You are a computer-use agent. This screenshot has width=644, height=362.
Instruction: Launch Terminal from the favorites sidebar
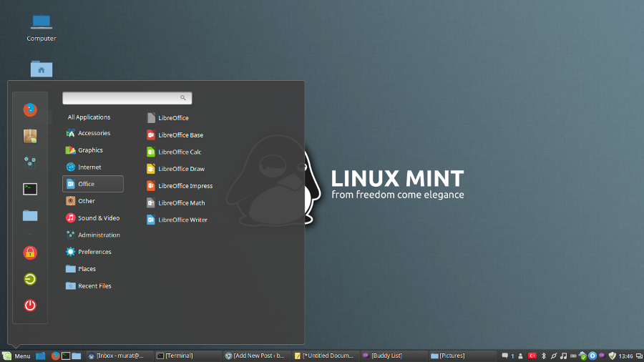click(30, 189)
